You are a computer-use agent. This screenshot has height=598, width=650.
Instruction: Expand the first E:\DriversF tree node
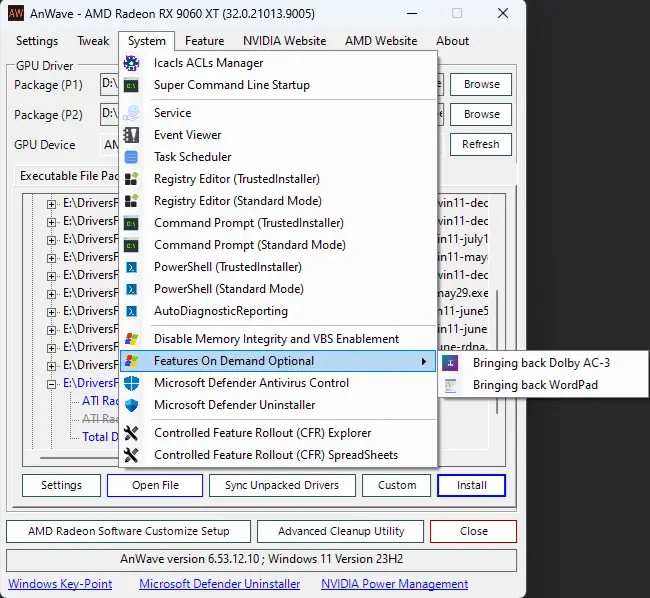(51, 204)
